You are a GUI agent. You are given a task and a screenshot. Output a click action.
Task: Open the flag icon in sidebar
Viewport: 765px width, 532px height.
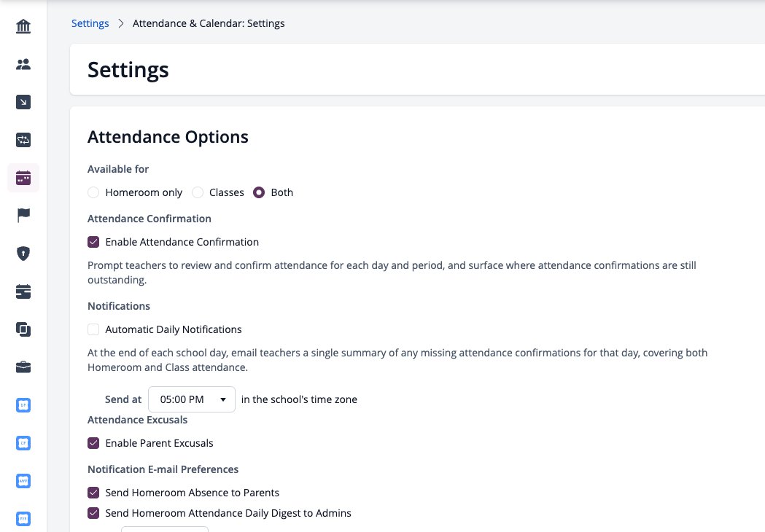(23, 215)
